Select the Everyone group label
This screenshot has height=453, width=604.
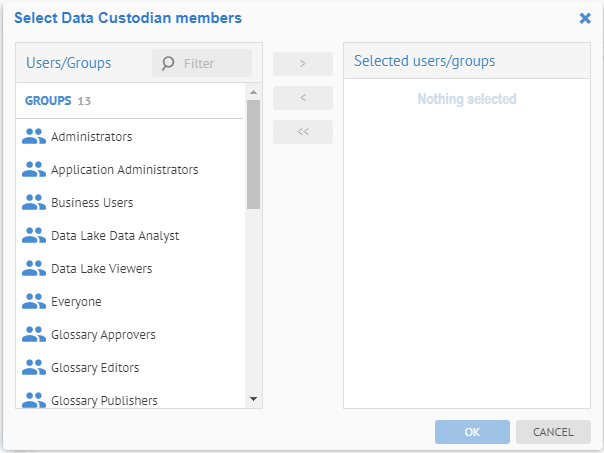76,302
